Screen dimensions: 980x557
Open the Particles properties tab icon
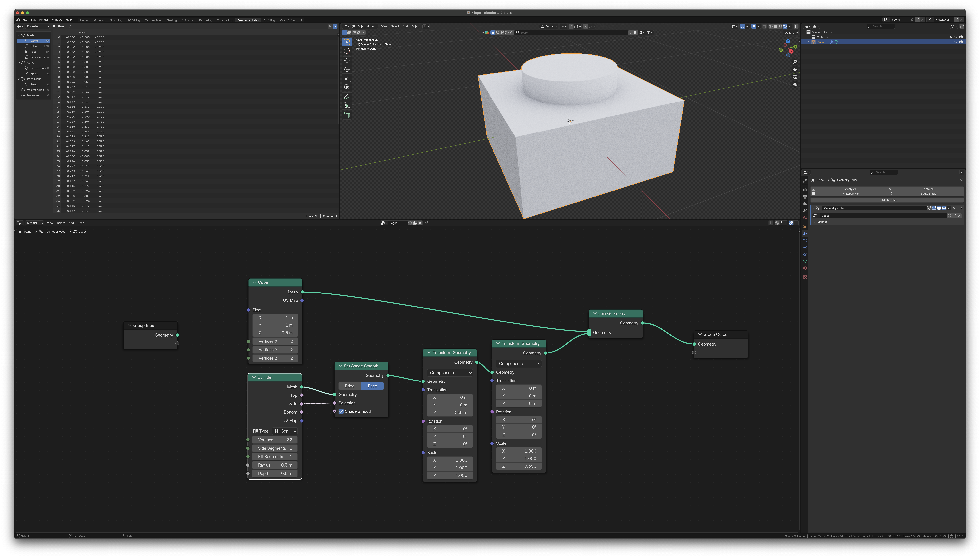pyautogui.click(x=805, y=241)
